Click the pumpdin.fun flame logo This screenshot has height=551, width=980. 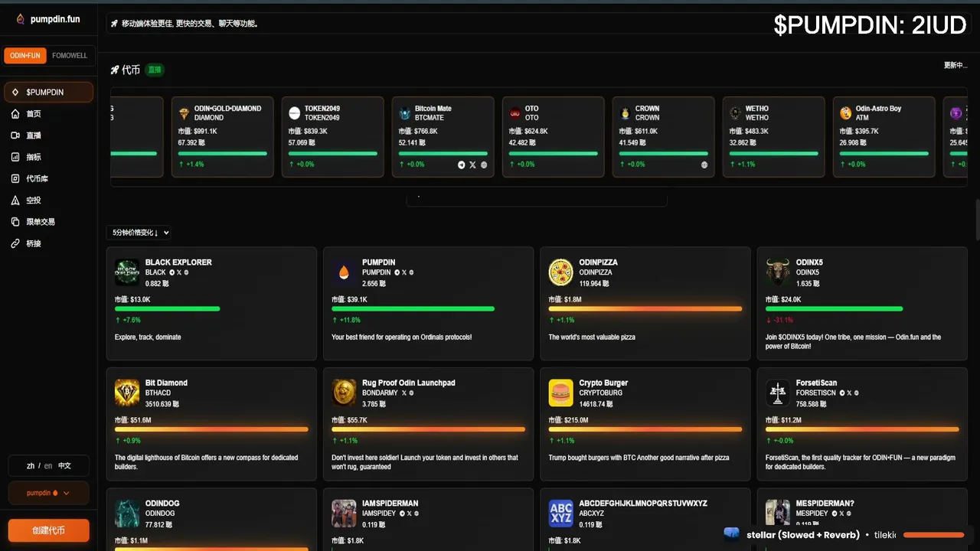20,19
